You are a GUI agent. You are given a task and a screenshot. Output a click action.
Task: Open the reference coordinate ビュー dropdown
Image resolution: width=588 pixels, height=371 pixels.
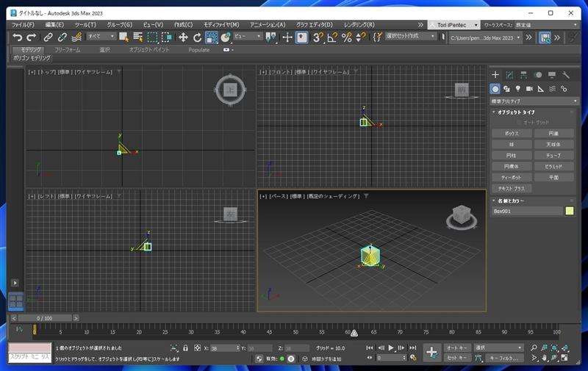(248, 36)
